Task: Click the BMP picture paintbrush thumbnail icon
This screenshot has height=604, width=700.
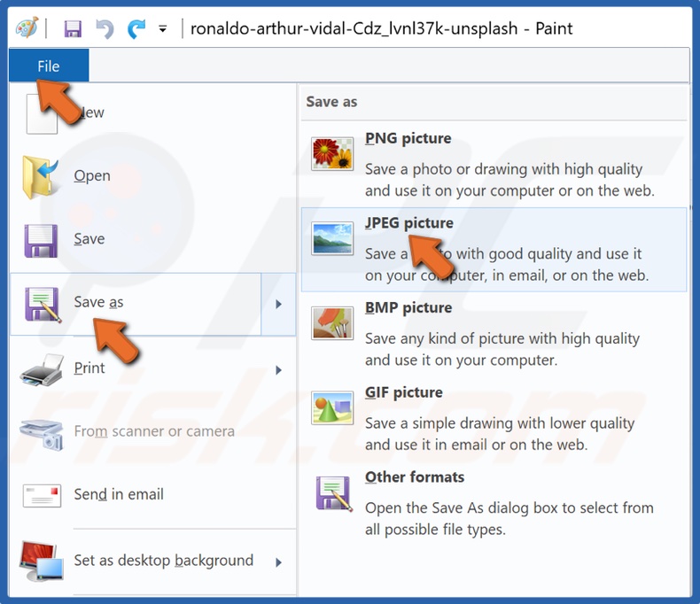Action: 332,323
